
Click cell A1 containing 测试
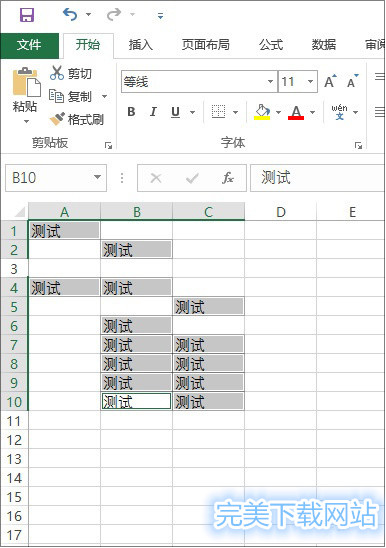pos(64,231)
